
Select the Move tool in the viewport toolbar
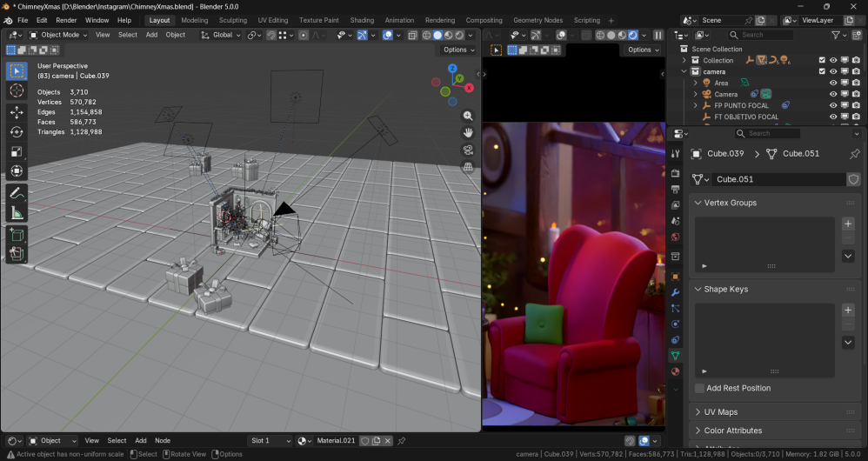[17, 112]
